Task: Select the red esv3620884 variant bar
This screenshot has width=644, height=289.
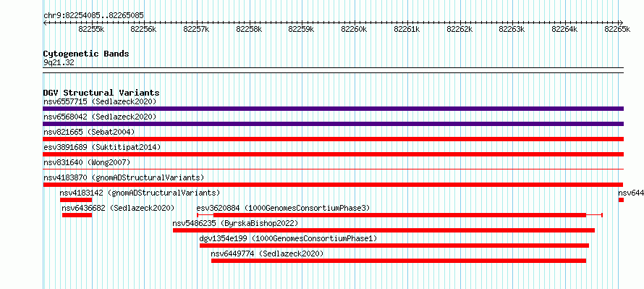Action: coord(399,215)
